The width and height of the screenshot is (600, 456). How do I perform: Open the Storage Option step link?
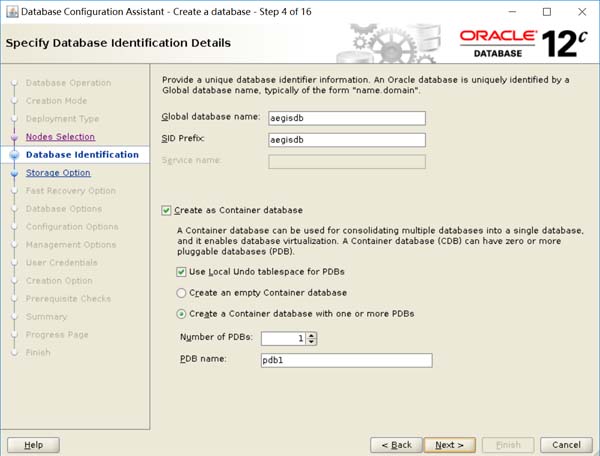click(x=58, y=173)
